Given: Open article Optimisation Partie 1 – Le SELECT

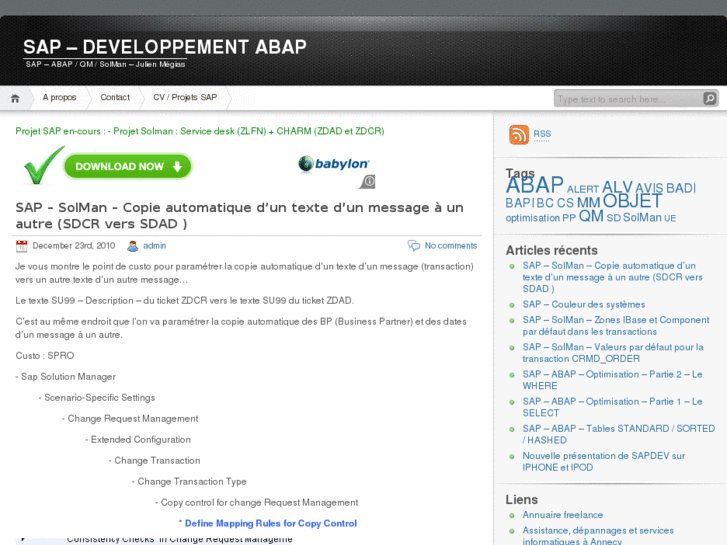Looking at the screenshot, I should tap(612, 407).
